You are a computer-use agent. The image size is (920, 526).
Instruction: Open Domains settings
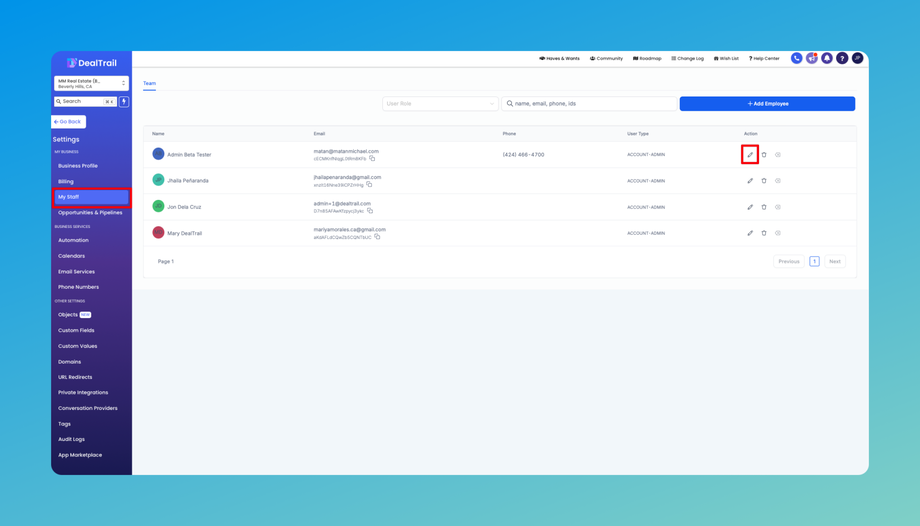(69, 362)
